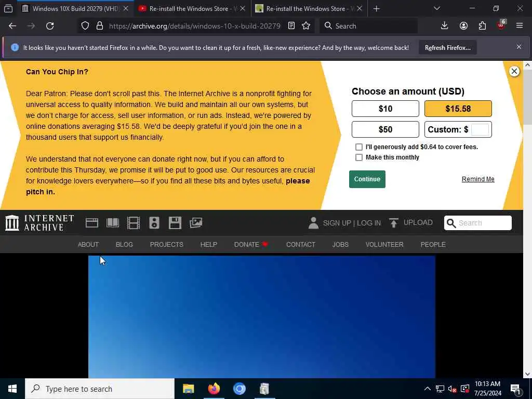The height and width of the screenshot is (399, 532).
Task: Open the Windows Start menu
Action: (x=12, y=389)
